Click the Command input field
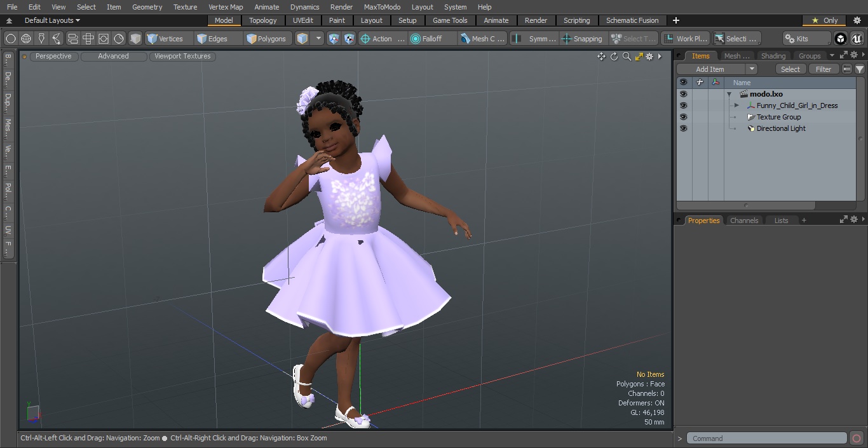This screenshot has height=448, width=868. [x=766, y=438]
